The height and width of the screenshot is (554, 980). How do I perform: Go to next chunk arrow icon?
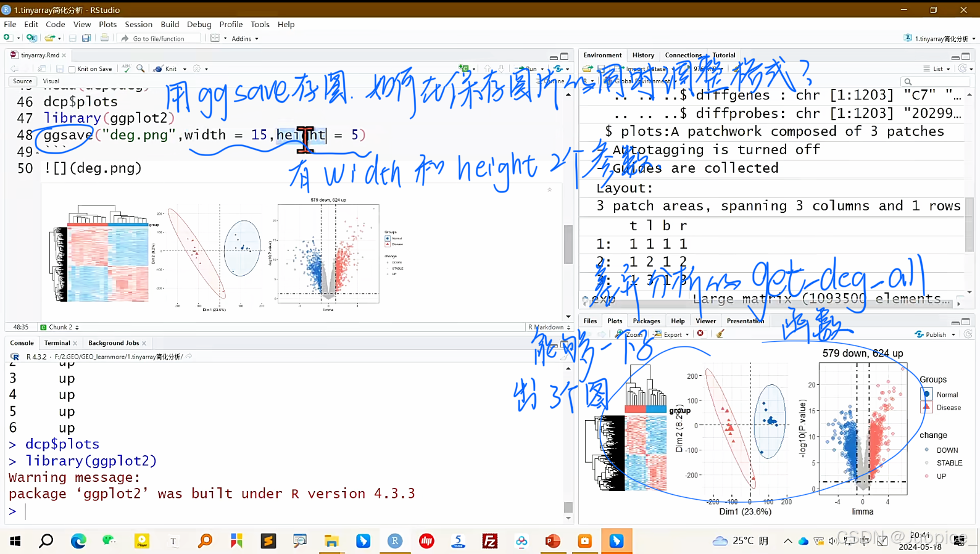tap(500, 68)
